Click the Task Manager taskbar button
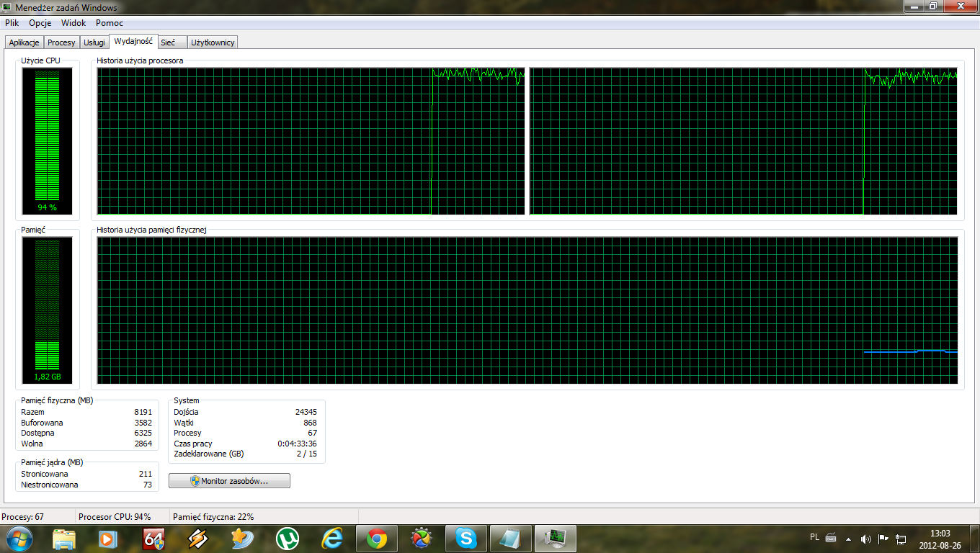 click(556, 539)
